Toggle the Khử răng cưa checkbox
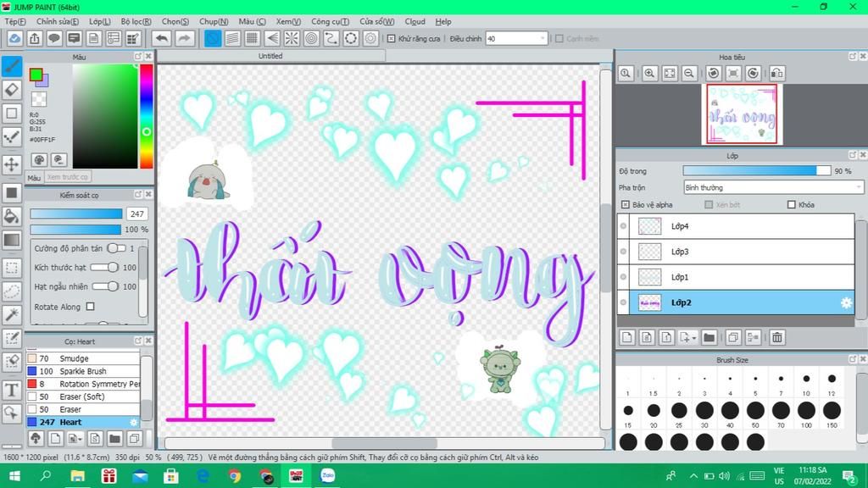 pos(392,39)
